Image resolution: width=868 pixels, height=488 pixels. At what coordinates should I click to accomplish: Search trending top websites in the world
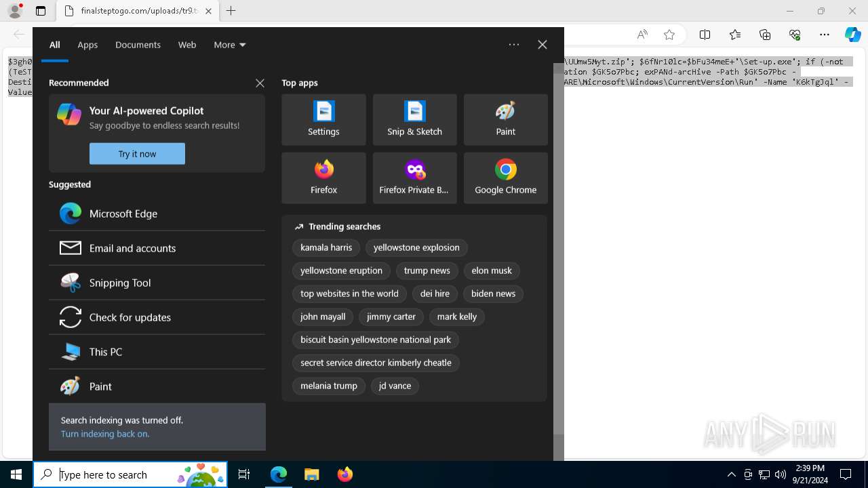click(349, 293)
